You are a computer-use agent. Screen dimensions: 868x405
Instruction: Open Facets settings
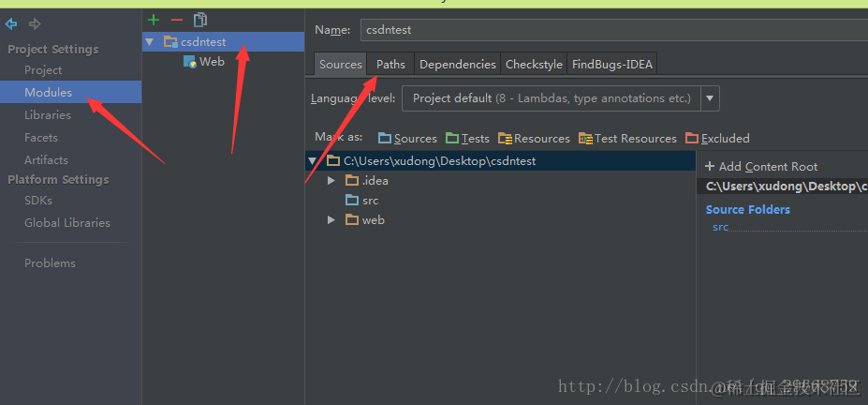pyautogui.click(x=41, y=138)
